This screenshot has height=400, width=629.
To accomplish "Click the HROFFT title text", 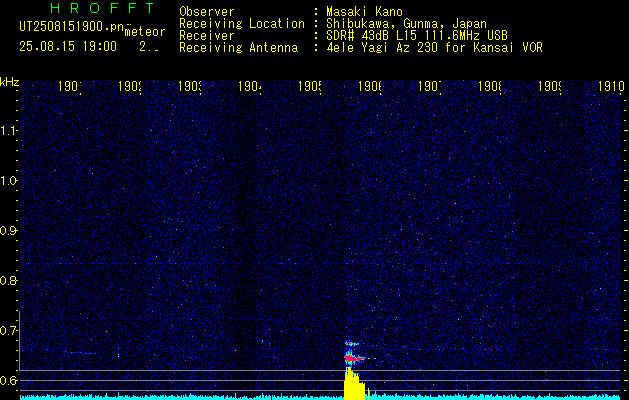I will point(102,8).
